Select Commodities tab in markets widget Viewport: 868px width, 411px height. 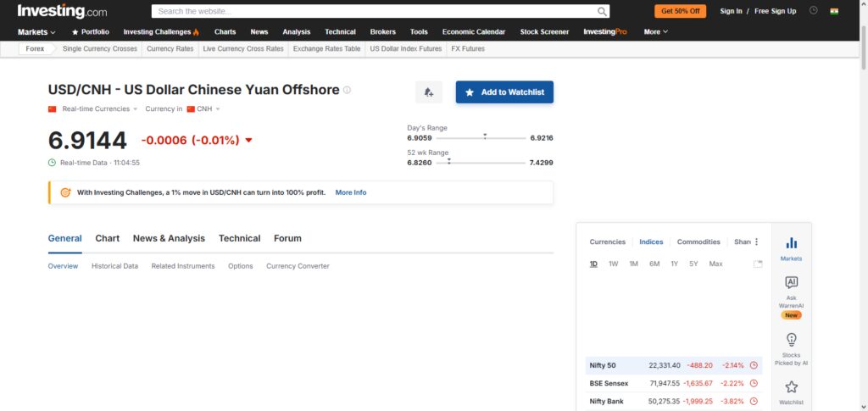[698, 242]
